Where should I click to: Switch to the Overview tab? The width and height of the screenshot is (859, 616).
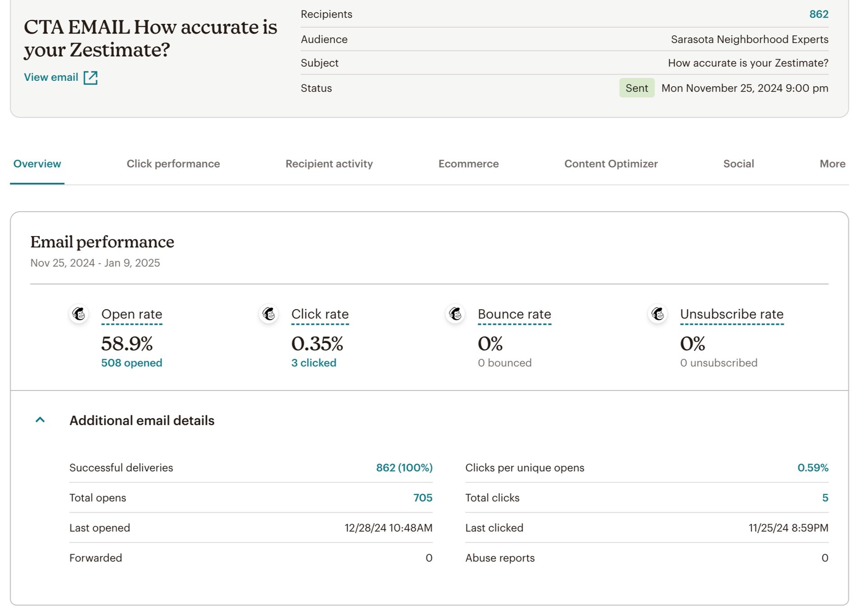pos(37,164)
